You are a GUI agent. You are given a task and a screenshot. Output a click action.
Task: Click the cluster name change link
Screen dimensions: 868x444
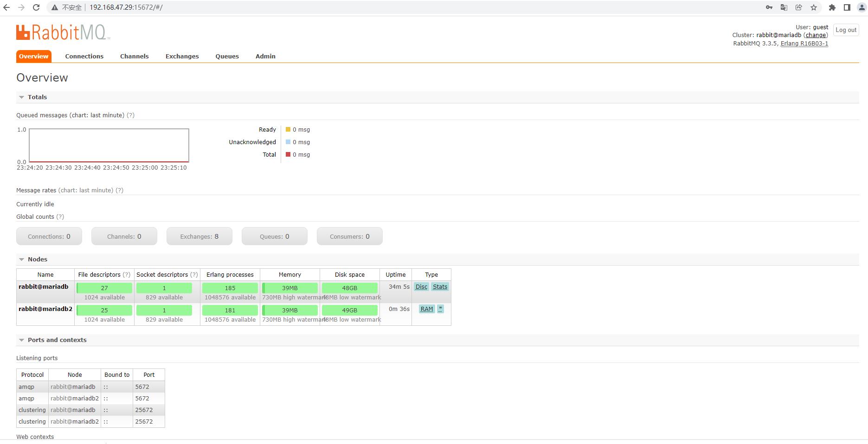(816, 35)
